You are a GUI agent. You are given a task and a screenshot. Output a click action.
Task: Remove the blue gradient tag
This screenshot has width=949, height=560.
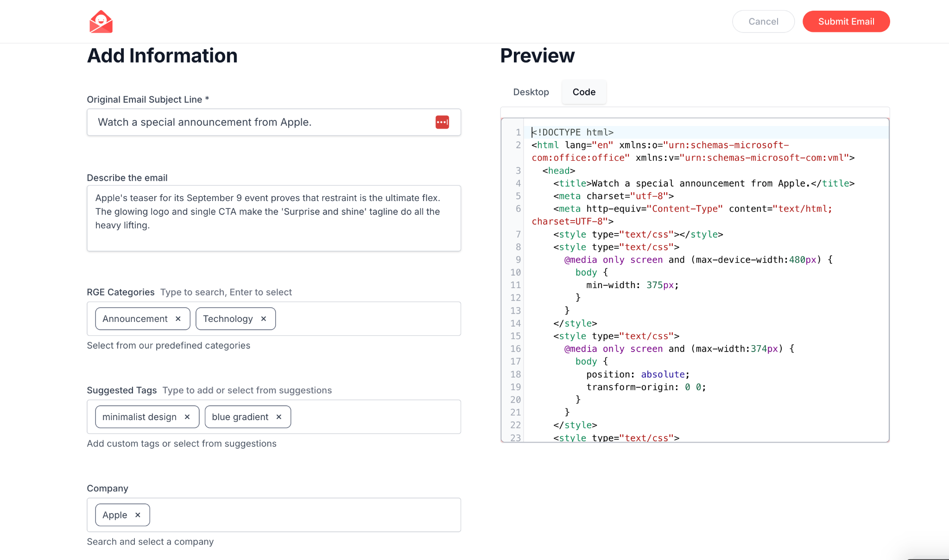tap(279, 417)
